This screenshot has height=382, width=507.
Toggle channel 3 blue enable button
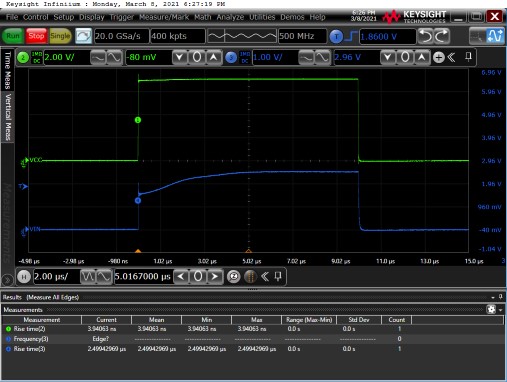point(231,58)
